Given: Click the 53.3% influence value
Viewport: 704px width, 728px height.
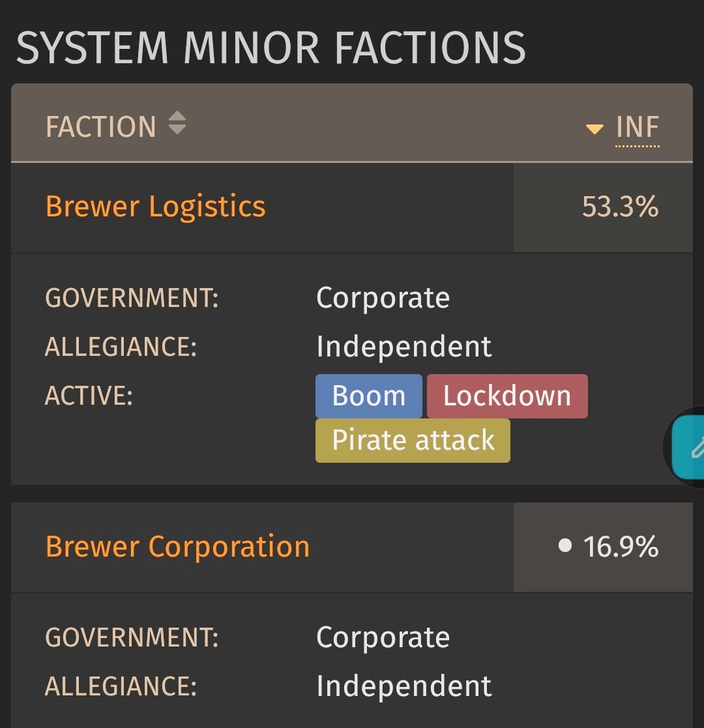Looking at the screenshot, I should coord(620,207).
